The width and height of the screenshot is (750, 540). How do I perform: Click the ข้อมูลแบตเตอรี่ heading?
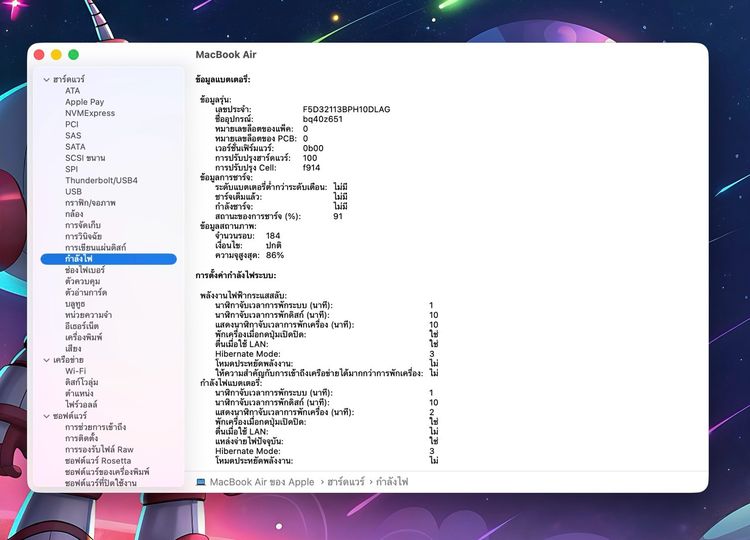[x=223, y=80]
